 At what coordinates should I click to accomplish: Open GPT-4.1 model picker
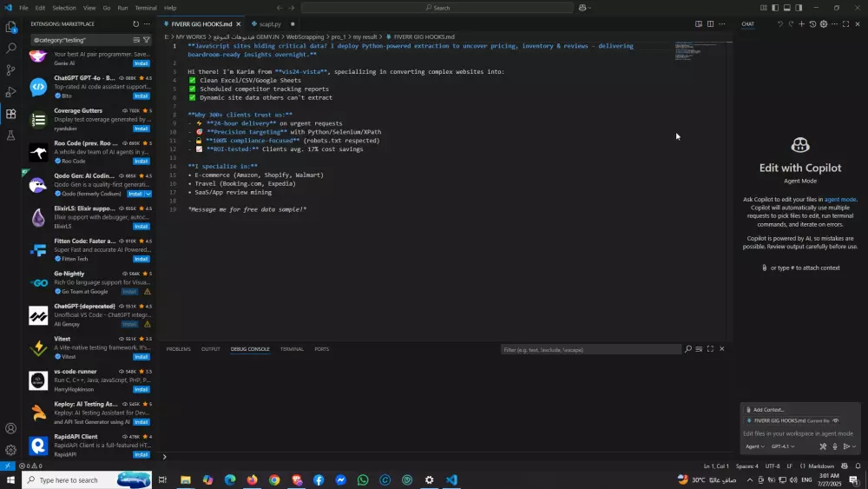point(783,446)
